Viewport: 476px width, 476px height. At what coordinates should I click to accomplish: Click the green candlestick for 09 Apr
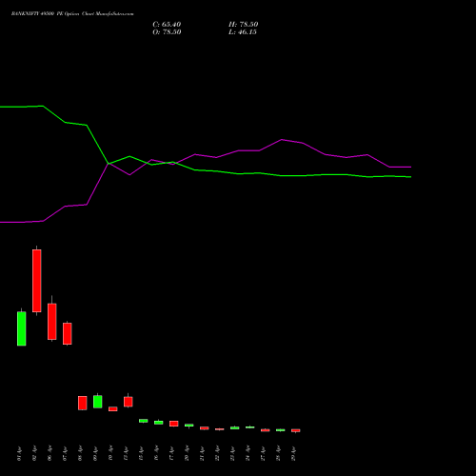tap(98, 402)
